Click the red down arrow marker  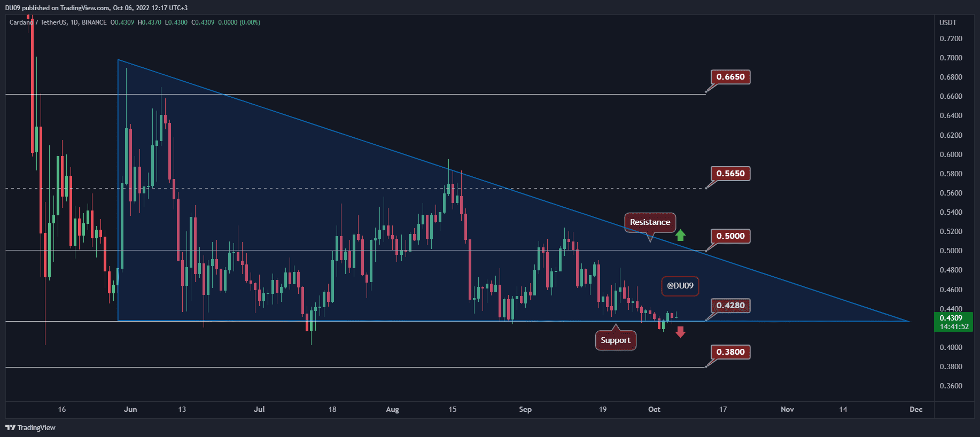pos(680,332)
